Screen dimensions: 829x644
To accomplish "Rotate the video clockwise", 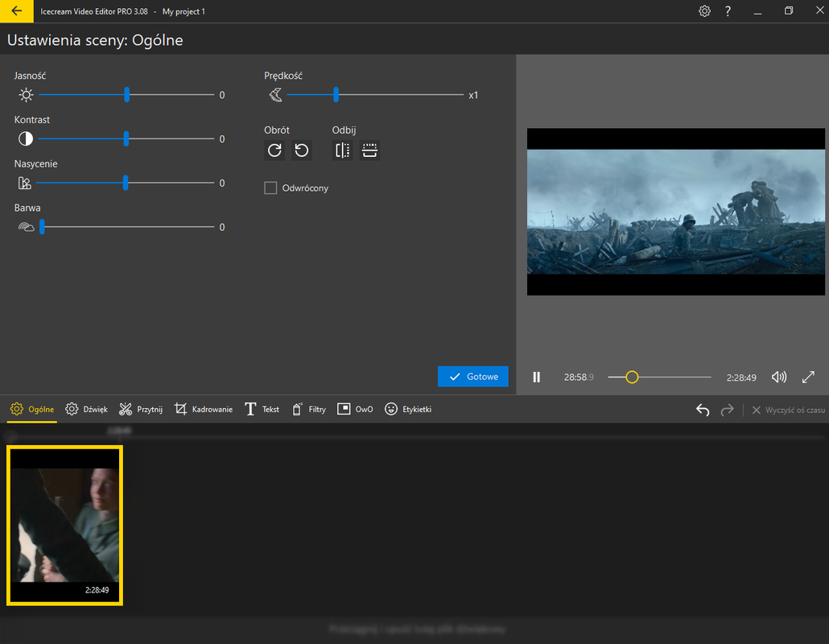I will (x=274, y=151).
